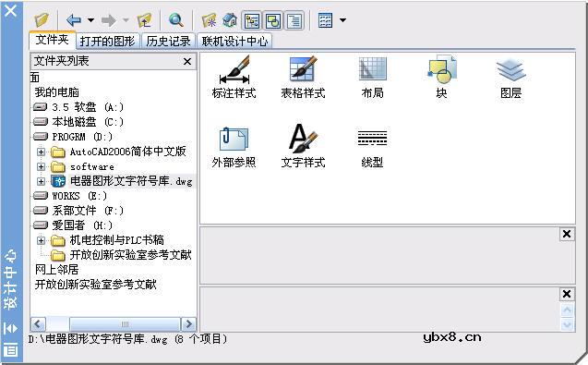Screen dimensions: 588x365
Task: Expand the 机电控制与PLC书稿 folder
Action: pos(41,240)
